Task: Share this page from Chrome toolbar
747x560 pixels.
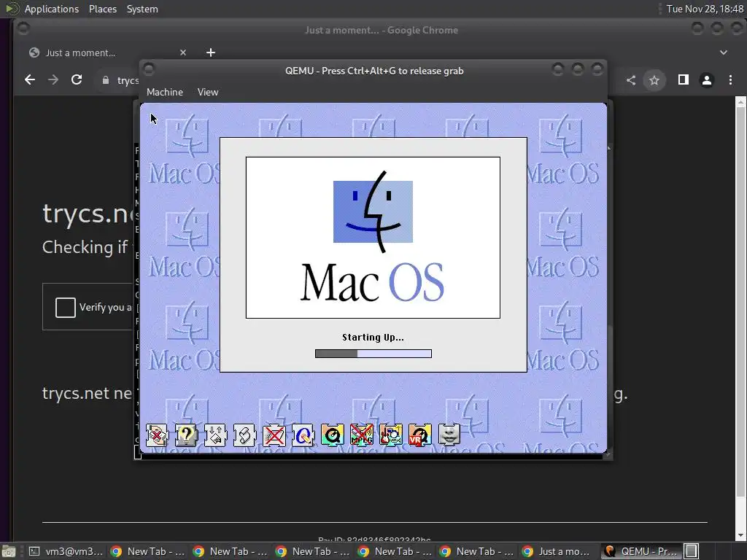Action: click(x=631, y=80)
